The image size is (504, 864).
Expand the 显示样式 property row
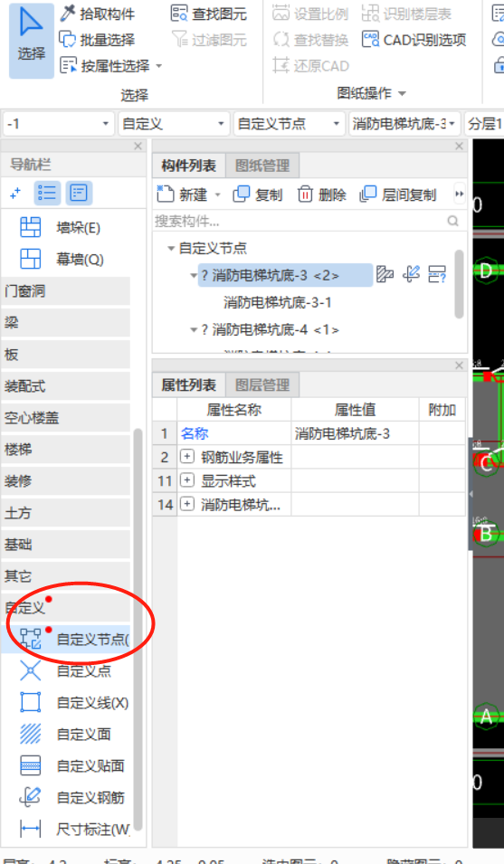(x=187, y=480)
